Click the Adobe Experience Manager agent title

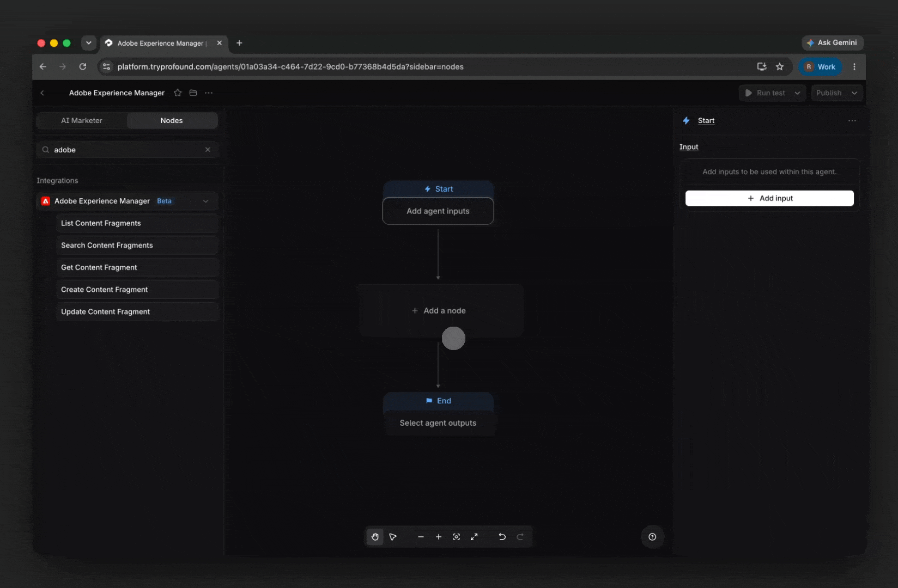pos(117,93)
